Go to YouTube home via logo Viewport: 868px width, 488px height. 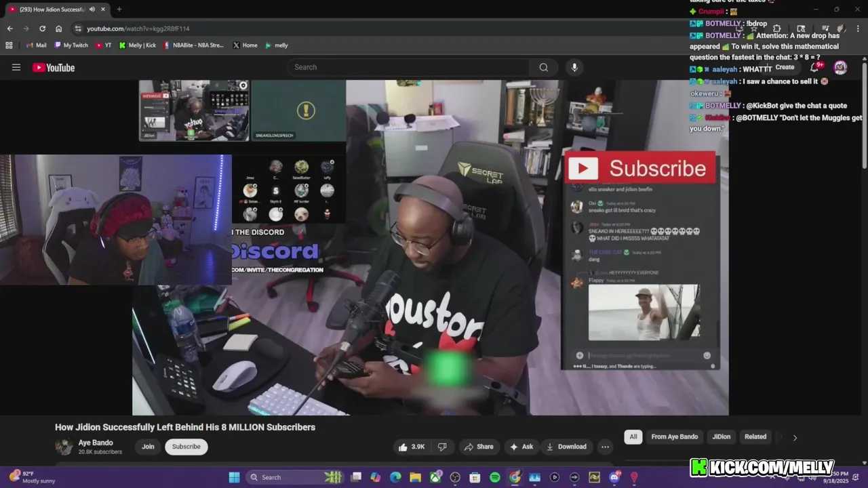[54, 67]
